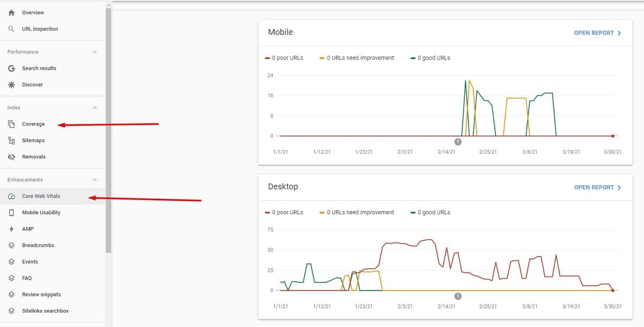Click Mobile poor URLs red legend

284,58
